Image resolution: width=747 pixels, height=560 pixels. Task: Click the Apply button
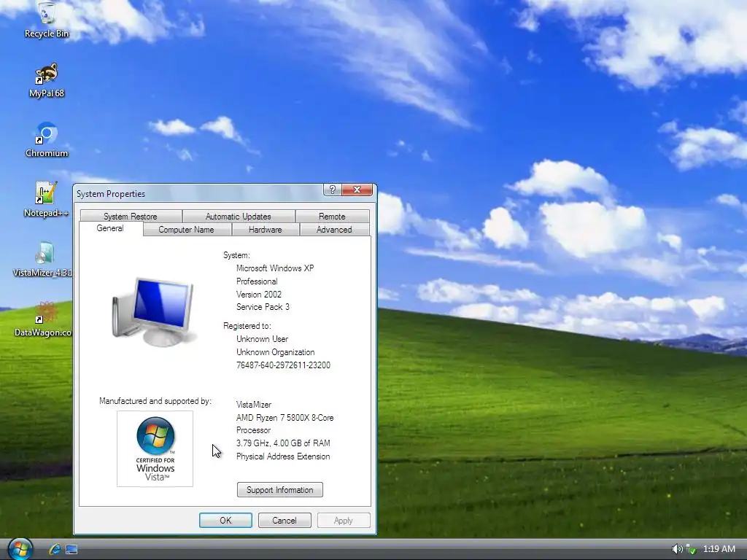[344, 521]
